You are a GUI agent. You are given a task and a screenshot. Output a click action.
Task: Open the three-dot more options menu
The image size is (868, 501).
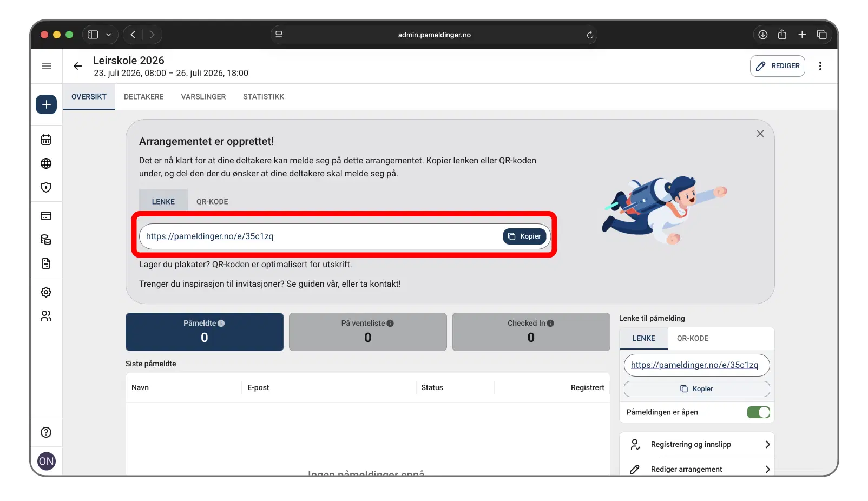(x=820, y=66)
